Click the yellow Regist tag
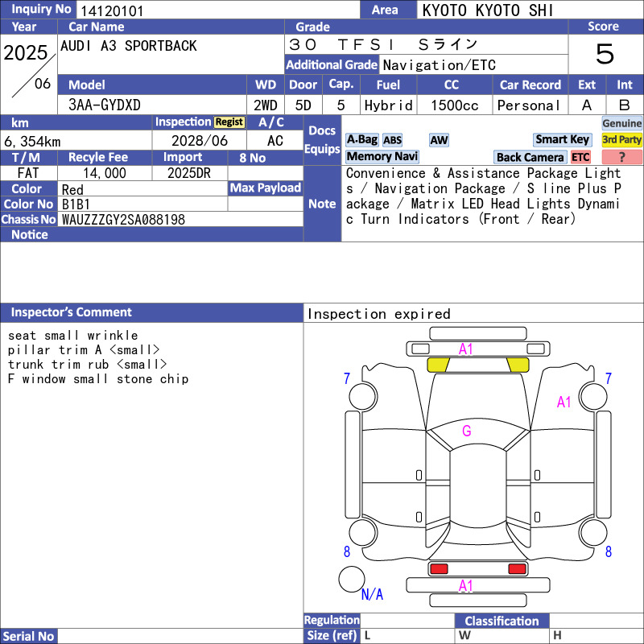 [229, 122]
